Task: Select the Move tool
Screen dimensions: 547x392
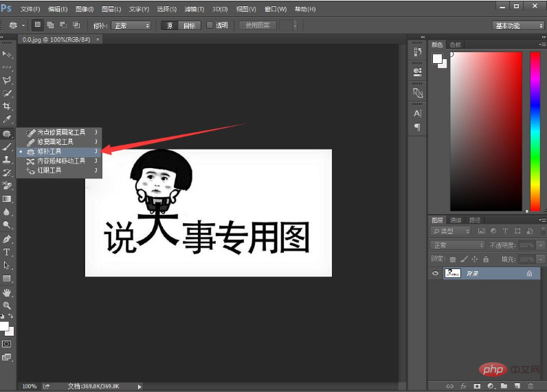Action: 7,54
